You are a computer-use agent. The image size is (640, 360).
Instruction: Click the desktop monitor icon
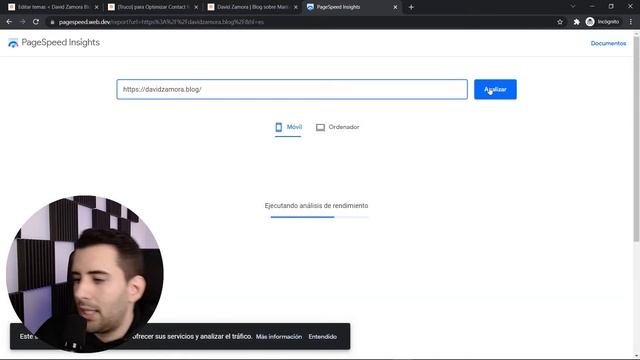[320, 127]
